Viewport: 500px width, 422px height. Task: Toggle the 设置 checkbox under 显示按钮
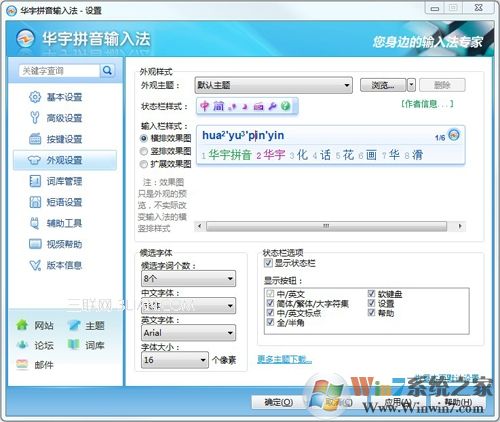pos(371,303)
